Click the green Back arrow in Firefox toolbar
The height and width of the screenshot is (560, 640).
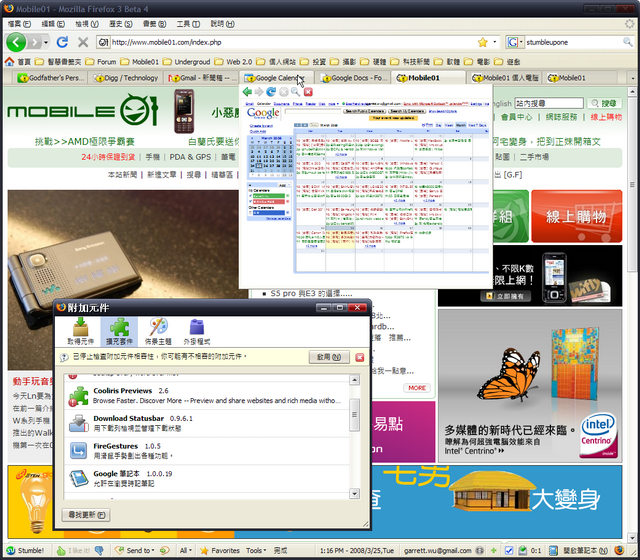click(16, 42)
